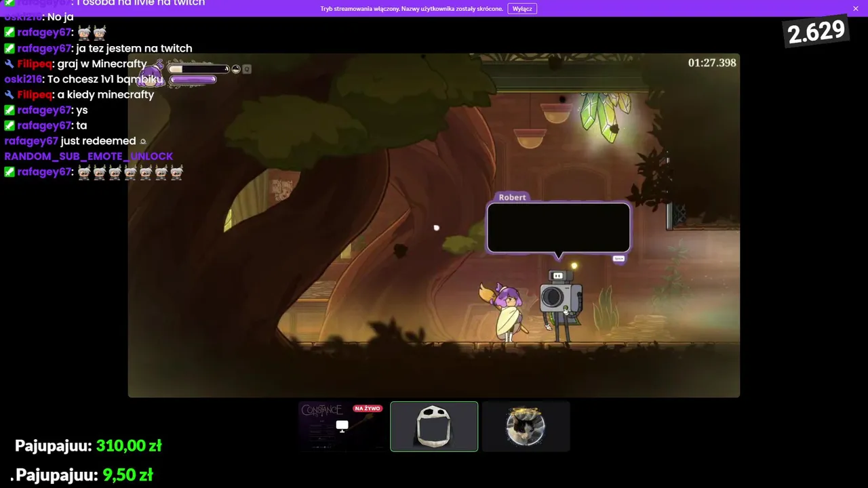
Task: Click chat message 'ja tez jestem na twitch'
Action: pyautogui.click(x=134, y=49)
